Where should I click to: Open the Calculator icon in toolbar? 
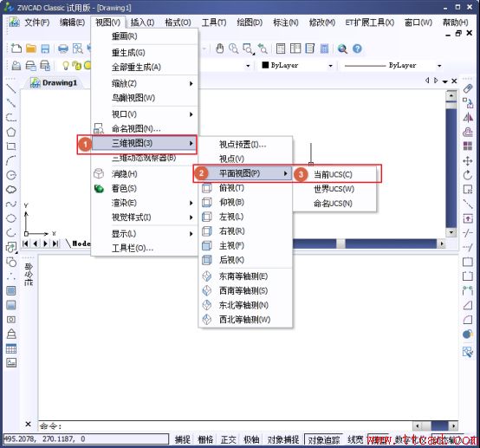324,49
